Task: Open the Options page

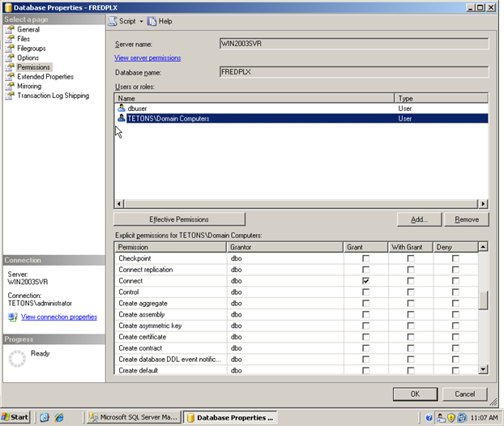Action: pyautogui.click(x=28, y=58)
